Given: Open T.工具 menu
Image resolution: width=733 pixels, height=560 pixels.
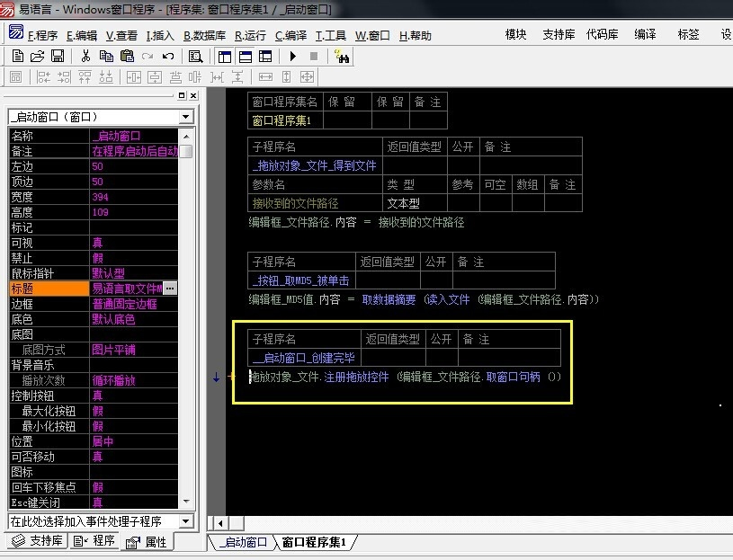Looking at the screenshot, I should [331, 35].
